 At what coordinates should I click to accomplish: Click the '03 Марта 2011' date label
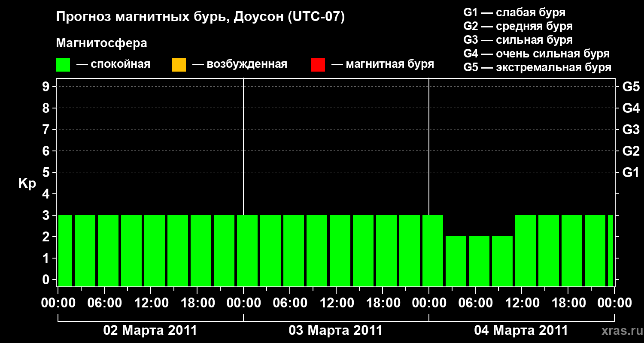coord(336,331)
